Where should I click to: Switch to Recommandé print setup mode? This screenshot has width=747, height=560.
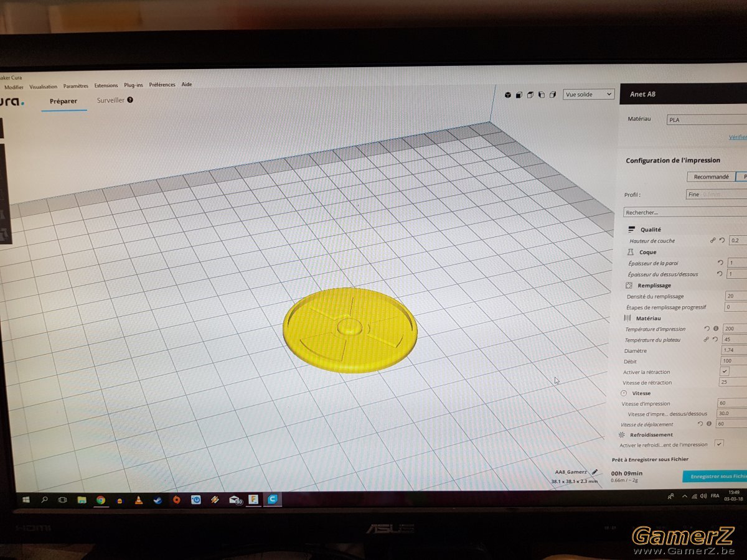coord(711,177)
